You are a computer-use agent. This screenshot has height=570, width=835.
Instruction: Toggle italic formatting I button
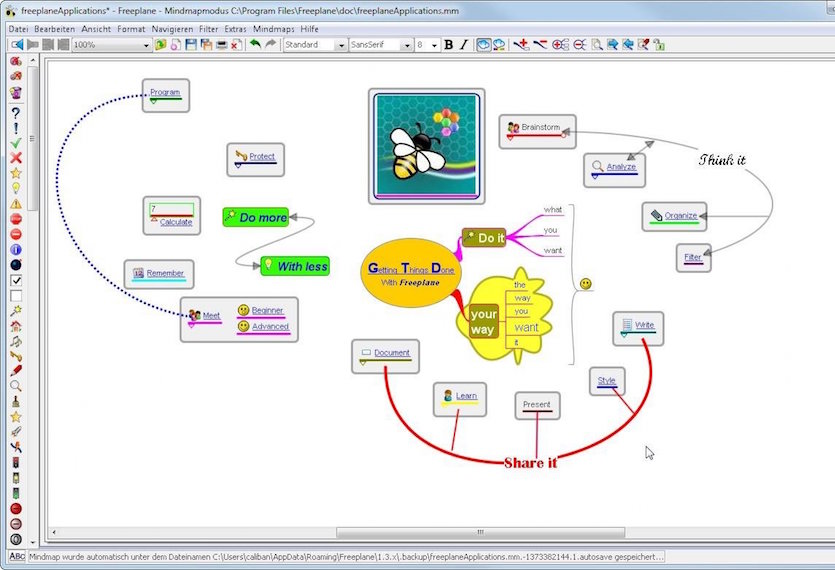(464, 45)
